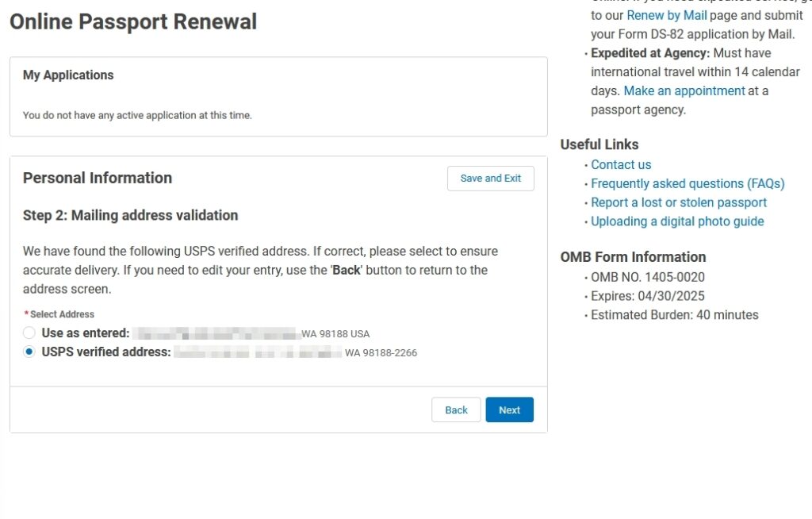Click the Online Passport Renewal page heading

tap(133, 21)
